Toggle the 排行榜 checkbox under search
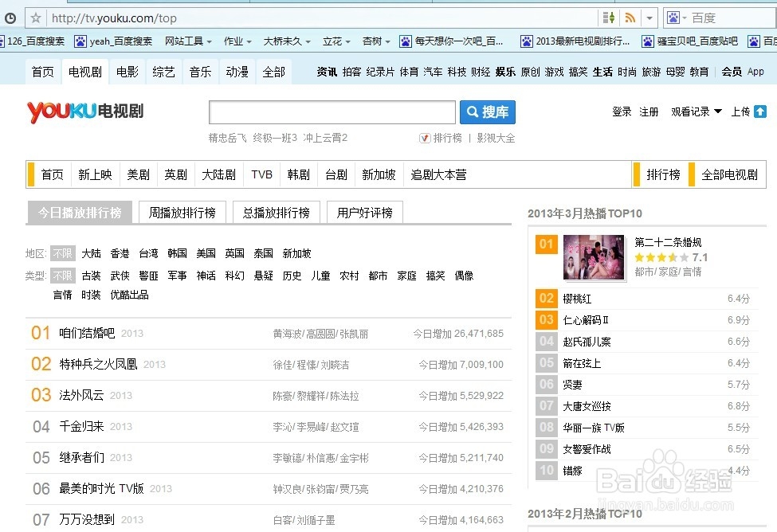This screenshot has width=777, height=532. click(x=425, y=139)
